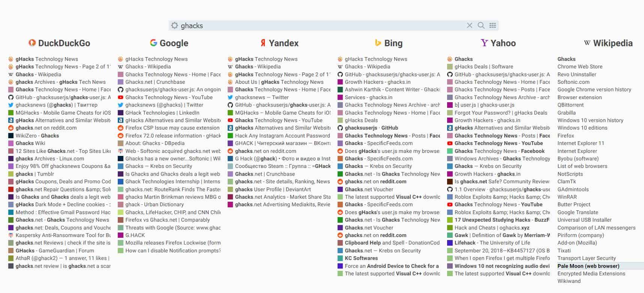This screenshot has height=293, width=644.
Task: Open Google column heading
Action: 174,43
